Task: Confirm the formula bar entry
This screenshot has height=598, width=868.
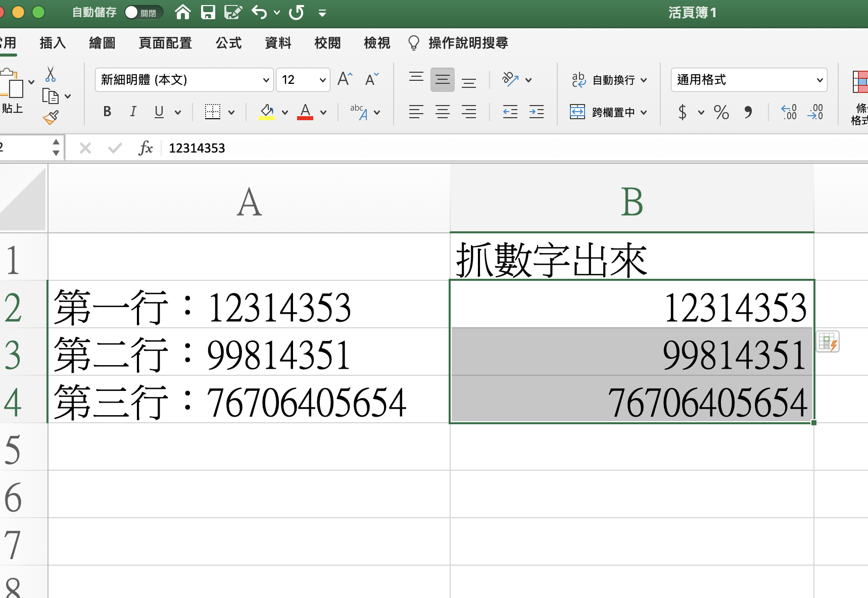Action: coord(115,148)
